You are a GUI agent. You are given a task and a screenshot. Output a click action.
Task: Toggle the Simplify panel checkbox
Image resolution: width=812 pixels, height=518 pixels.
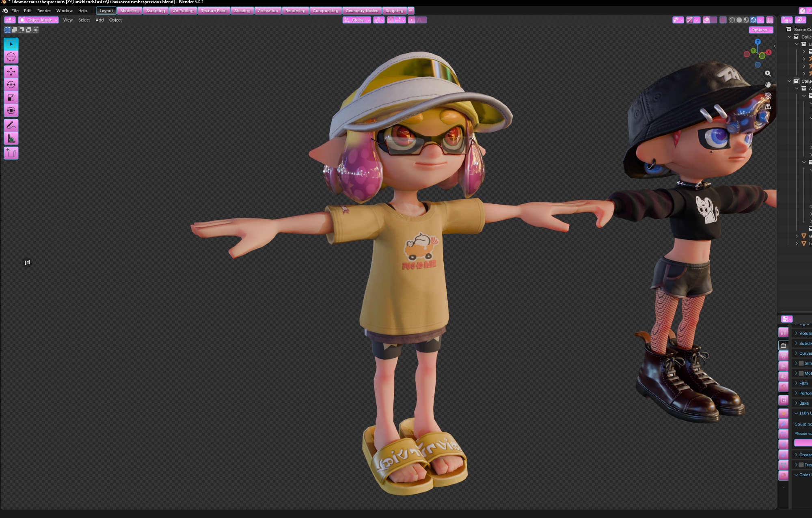click(x=801, y=363)
